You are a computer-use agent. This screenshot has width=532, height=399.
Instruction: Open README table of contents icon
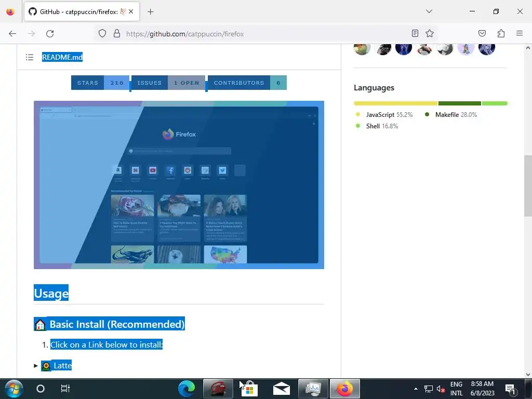click(x=30, y=57)
